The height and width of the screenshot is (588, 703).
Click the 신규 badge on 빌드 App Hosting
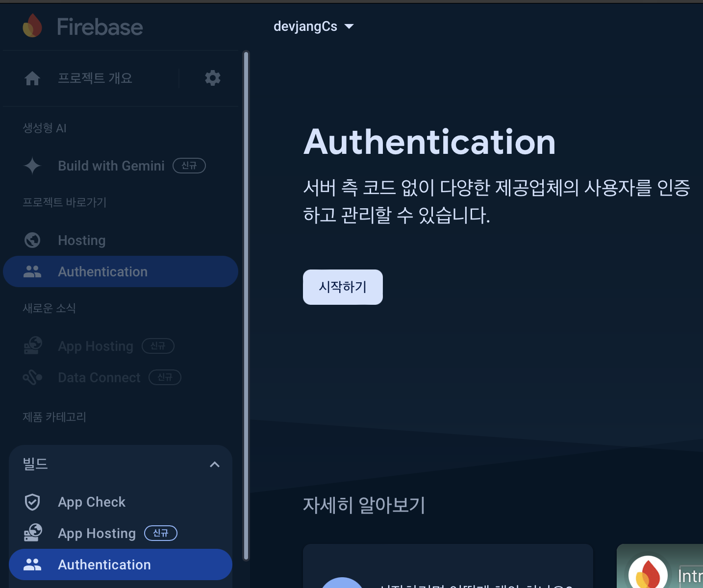(x=161, y=533)
